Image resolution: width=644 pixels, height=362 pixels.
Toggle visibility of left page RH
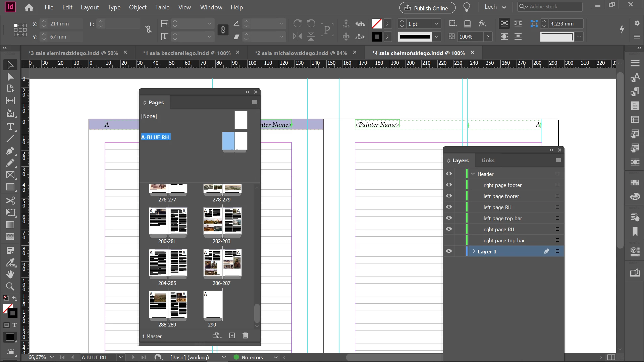[449, 207]
